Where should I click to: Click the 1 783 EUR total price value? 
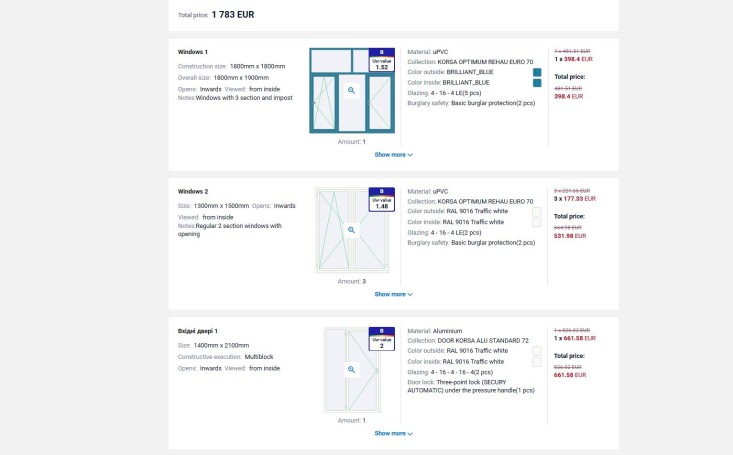tap(233, 15)
